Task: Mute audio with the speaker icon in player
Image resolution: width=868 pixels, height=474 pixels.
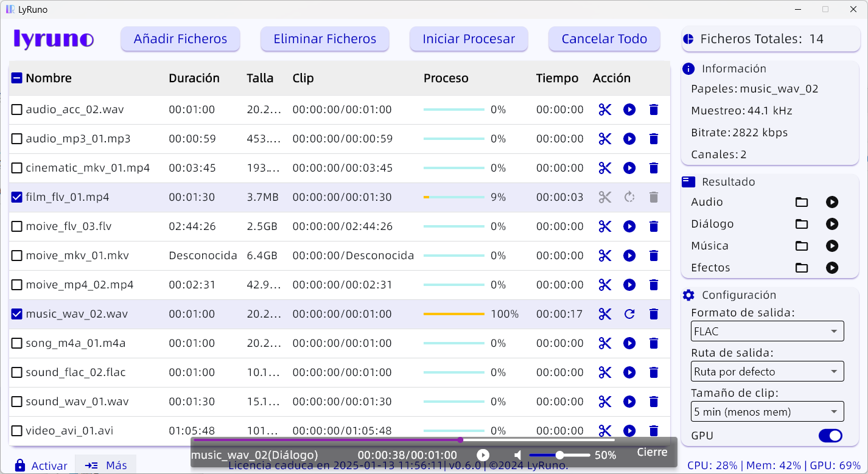Action: [518, 454]
